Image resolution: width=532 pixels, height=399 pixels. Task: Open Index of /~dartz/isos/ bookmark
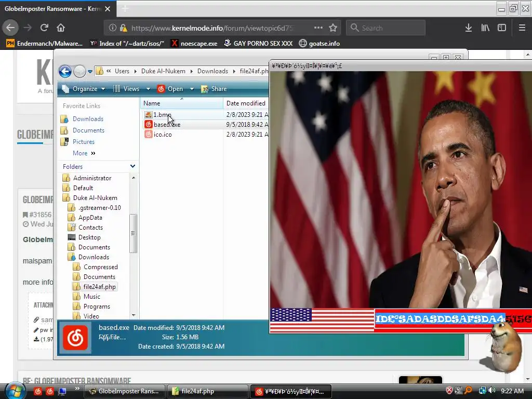127,44
